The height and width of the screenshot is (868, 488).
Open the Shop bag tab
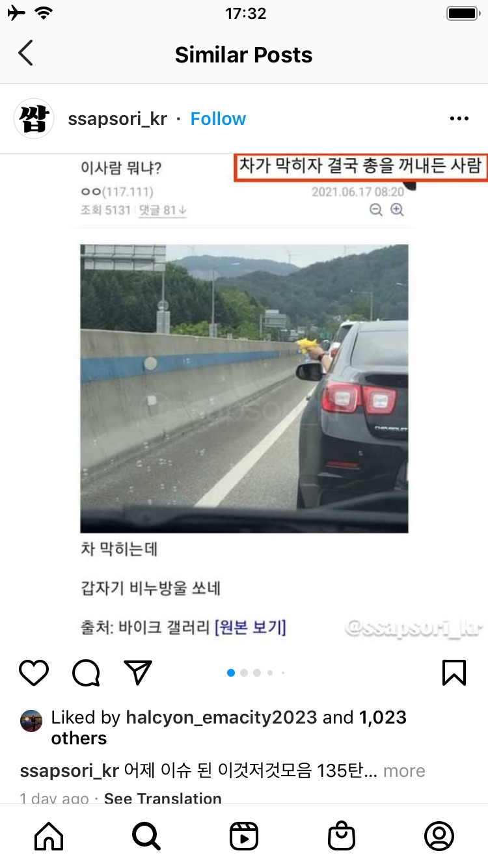tap(342, 836)
